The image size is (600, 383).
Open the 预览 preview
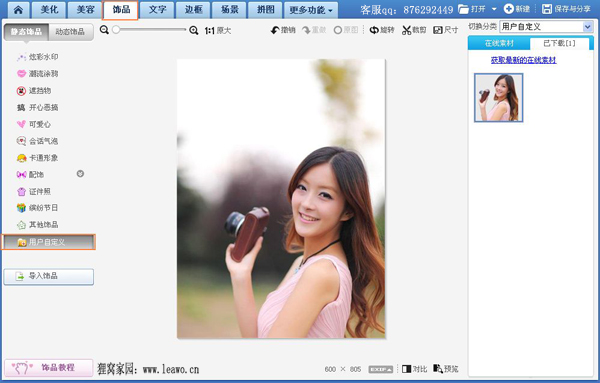[445, 369]
